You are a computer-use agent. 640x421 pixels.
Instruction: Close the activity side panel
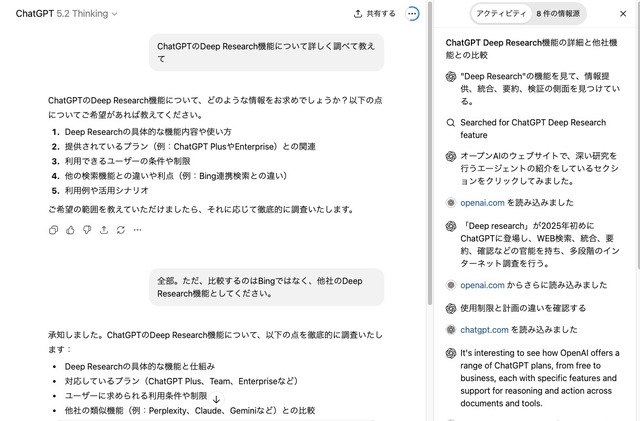623,13
